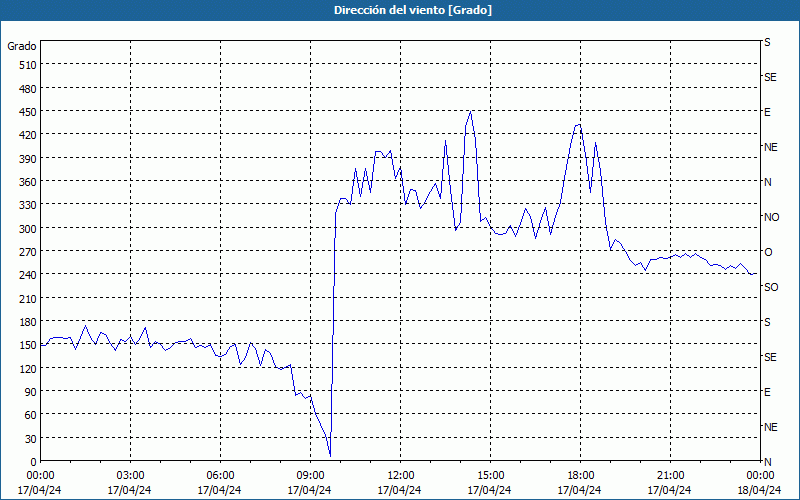Select the 450 degree tick label
Screen dimensions: 800x500
point(28,112)
